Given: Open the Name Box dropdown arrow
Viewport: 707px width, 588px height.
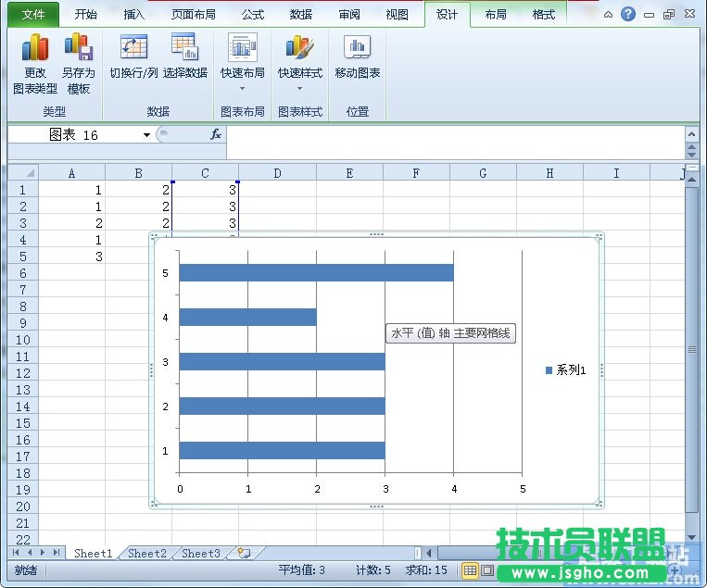Looking at the screenshot, I should point(146,135).
